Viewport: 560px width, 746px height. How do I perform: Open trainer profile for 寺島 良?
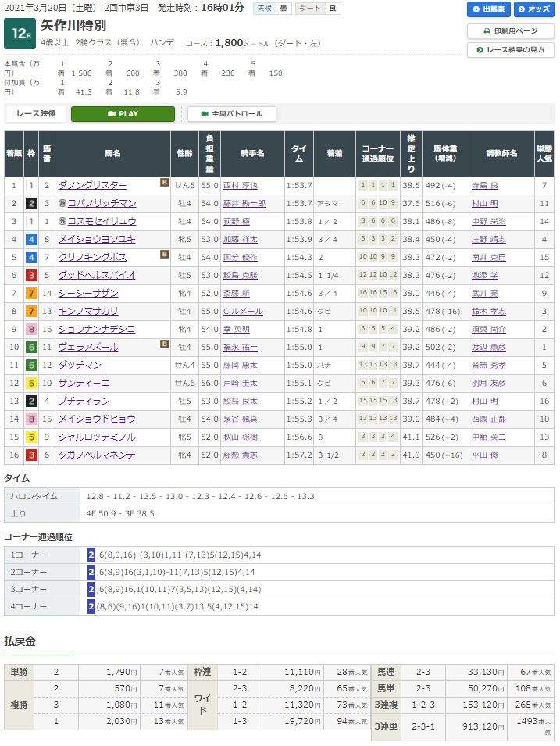pos(484,186)
